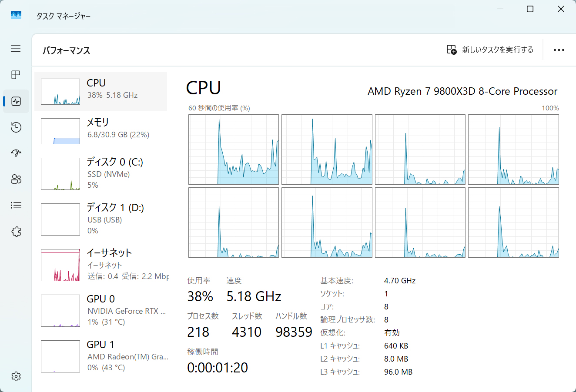This screenshot has width=576, height=392.
Task: Click the first CPU core usage graph
Action: (234, 149)
